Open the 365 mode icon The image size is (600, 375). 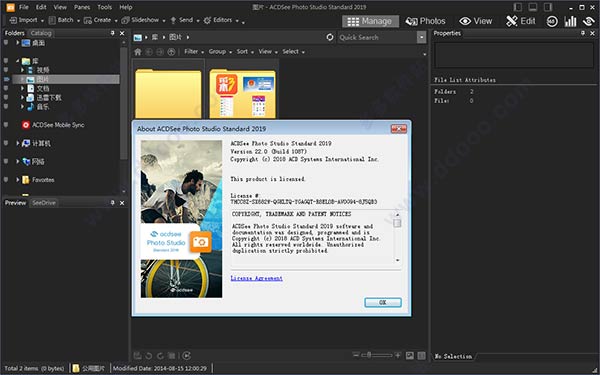tap(552, 21)
